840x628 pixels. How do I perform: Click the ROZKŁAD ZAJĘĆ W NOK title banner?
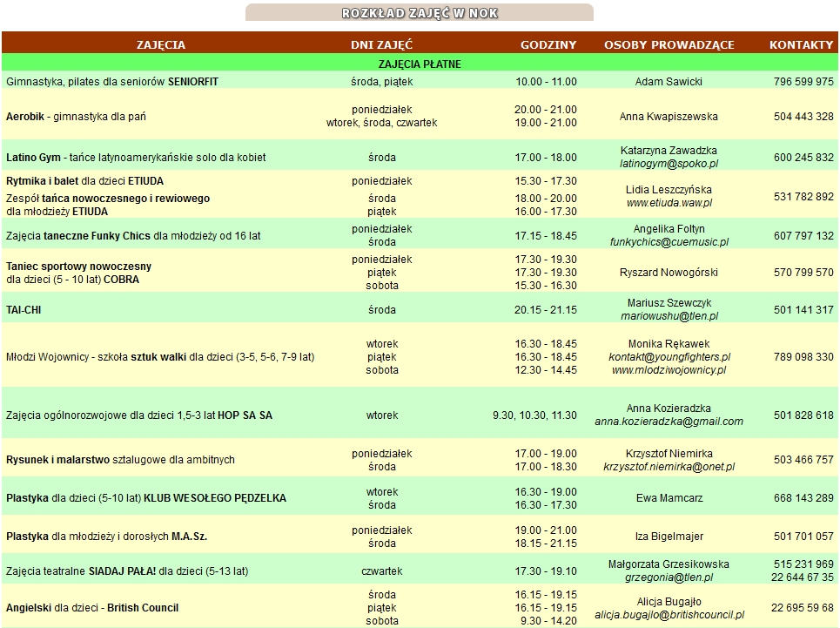[x=420, y=13]
